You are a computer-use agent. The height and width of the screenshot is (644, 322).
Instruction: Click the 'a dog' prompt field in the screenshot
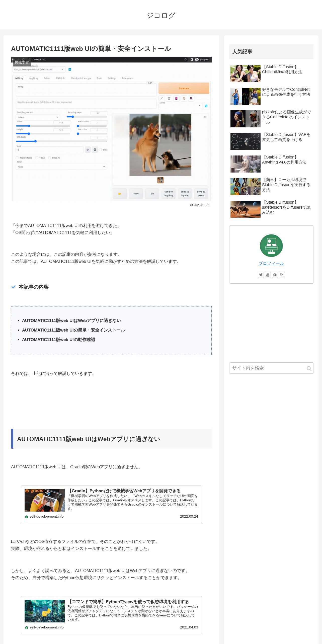click(86, 90)
